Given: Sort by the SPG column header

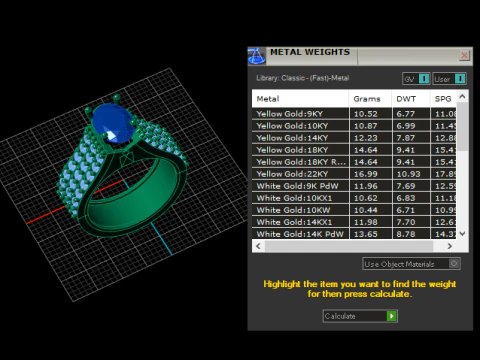Looking at the screenshot, I should pyautogui.click(x=443, y=99).
